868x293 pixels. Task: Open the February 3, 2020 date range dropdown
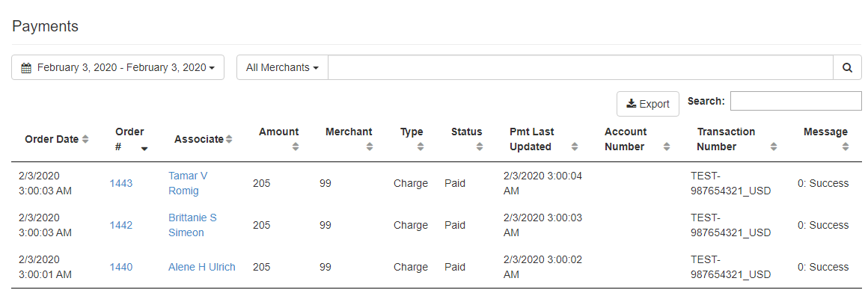[118, 67]
